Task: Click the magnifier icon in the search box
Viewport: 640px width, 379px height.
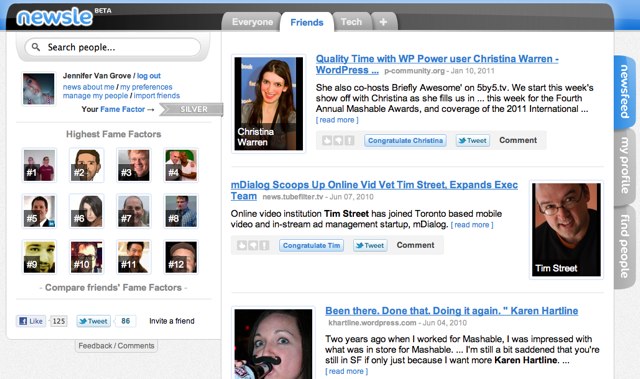Action: point(36,47)
